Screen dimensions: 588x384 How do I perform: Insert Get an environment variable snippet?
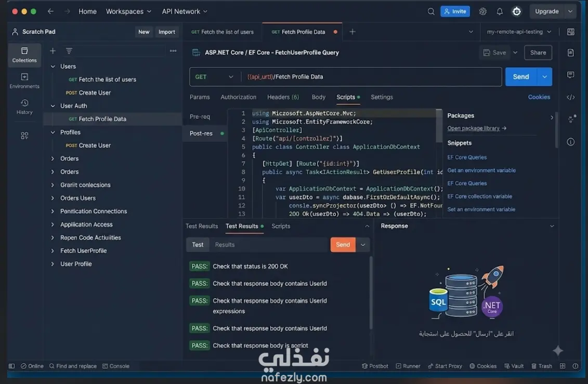click(481, 170)
